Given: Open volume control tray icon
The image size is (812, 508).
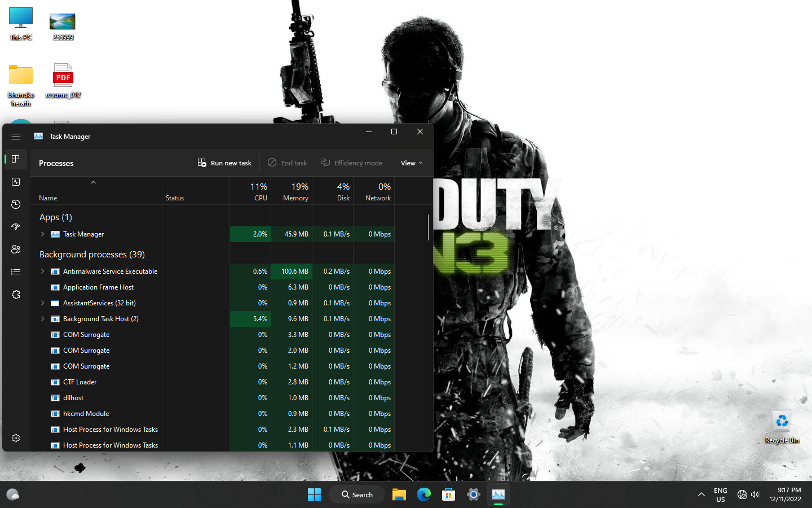Looking at the screenshot, I should [755, 494].
